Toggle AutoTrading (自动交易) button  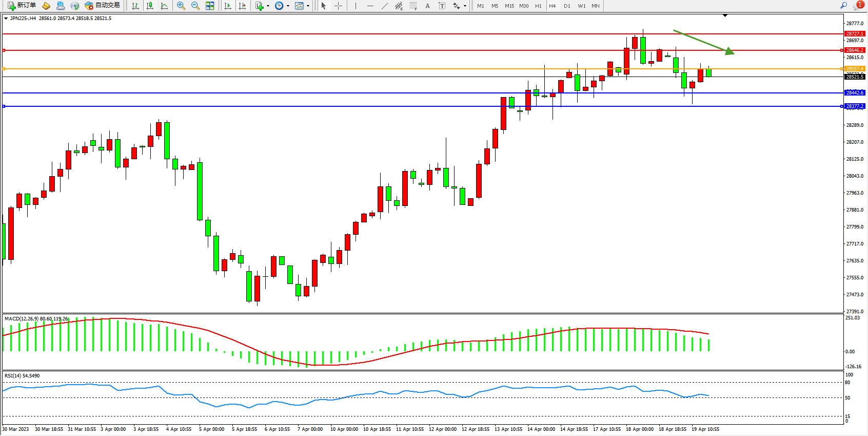103,6
